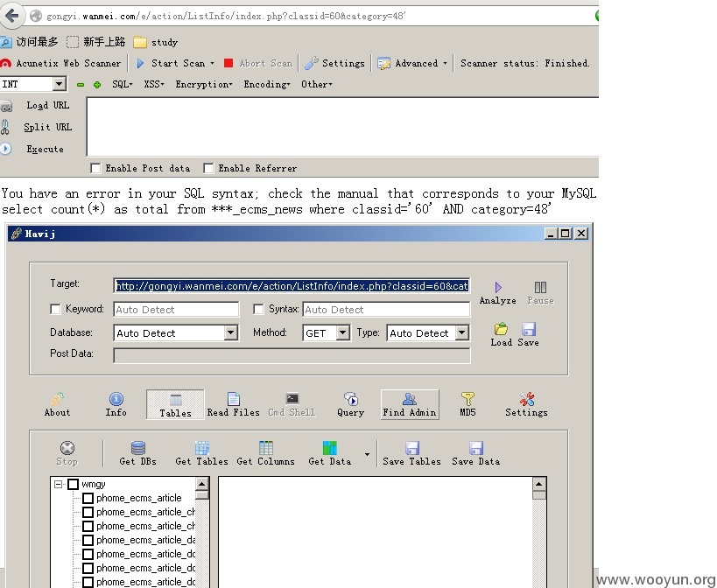Enable Referrer checkbox
717x588 pixels.
coord(208,169)
